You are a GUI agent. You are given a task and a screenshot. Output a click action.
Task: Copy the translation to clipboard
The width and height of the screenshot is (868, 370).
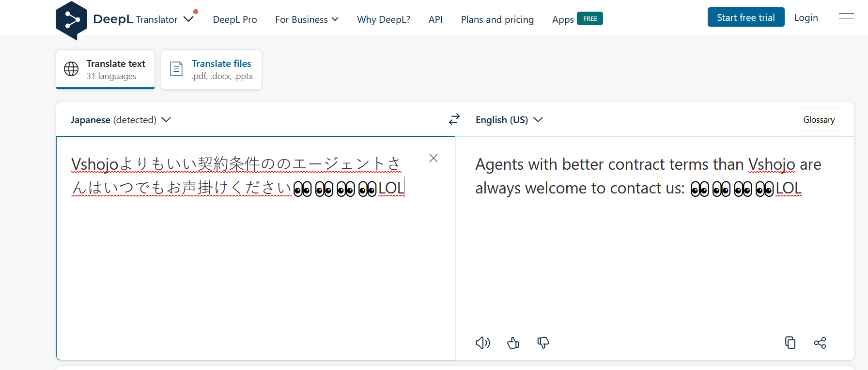(x=790, y=343)
